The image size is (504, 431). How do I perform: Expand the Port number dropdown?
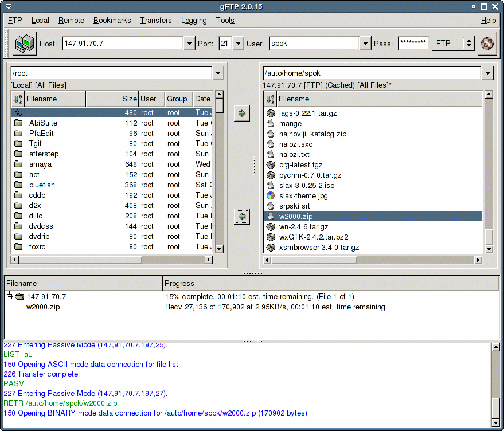pos(239,44)
